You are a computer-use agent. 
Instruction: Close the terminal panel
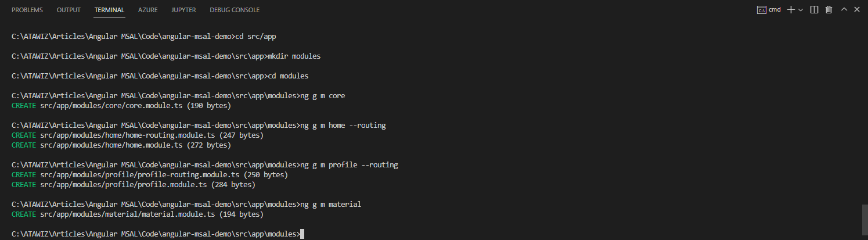point(857,10)
